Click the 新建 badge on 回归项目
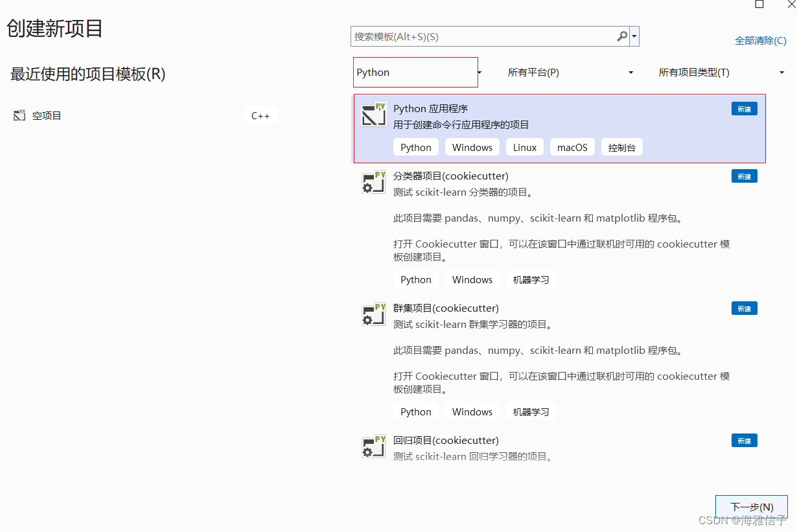 745,441
